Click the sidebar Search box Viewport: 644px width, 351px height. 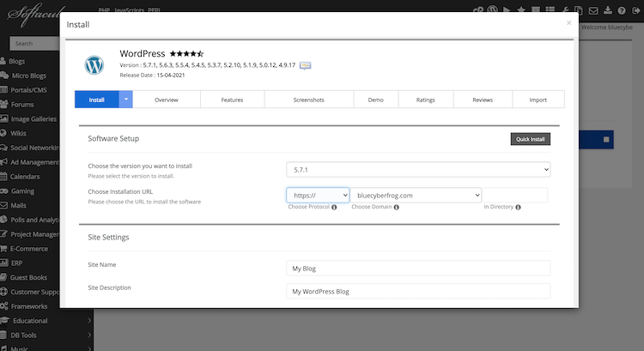pos(35,43)
